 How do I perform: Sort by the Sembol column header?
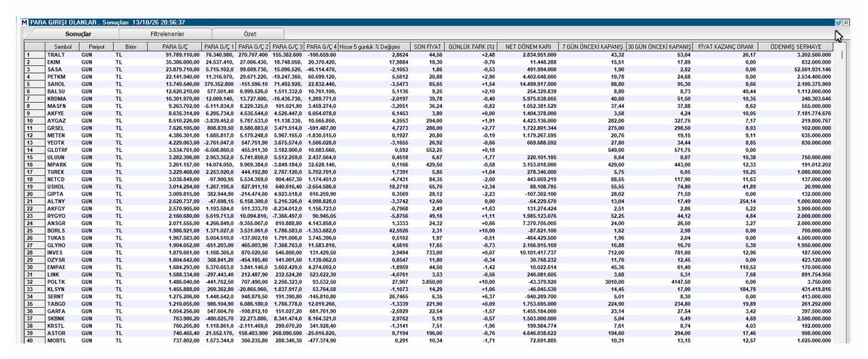coord(62,46)
